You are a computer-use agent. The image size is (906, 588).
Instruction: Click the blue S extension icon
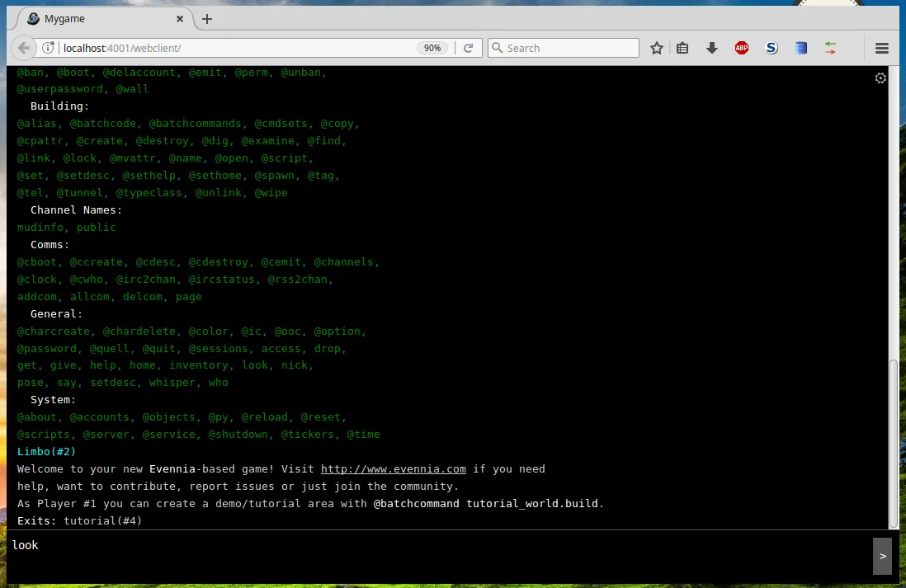pyautogui.click(x=772, y=48)
